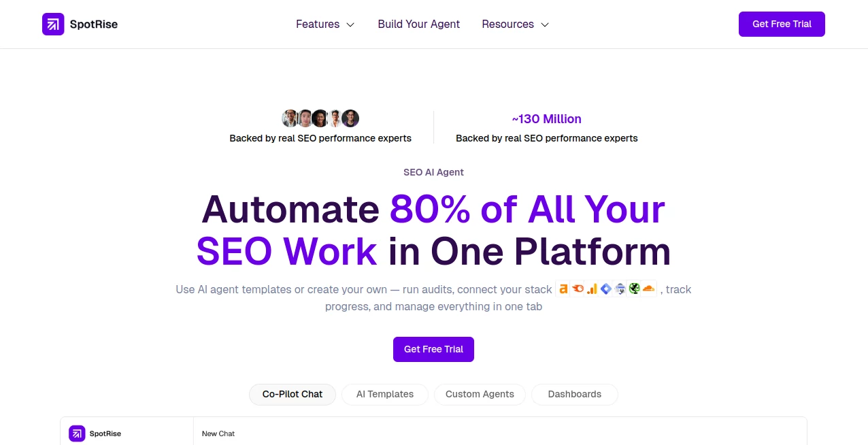The width and height of the screenshot is (868, 445).
Task: Click the SpotRise logo icon
Action: click(x=53, y=24)
